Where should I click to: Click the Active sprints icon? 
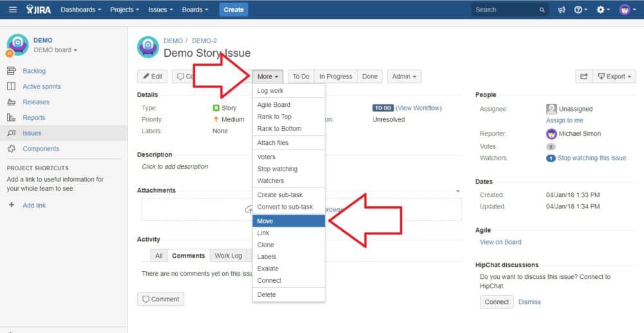(x=11, y=86)
